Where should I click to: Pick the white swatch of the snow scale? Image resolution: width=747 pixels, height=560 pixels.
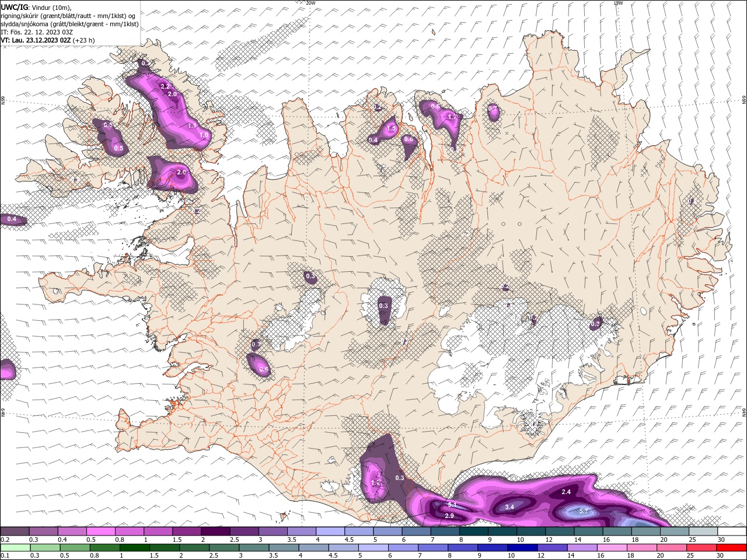[x=731, y=531]
